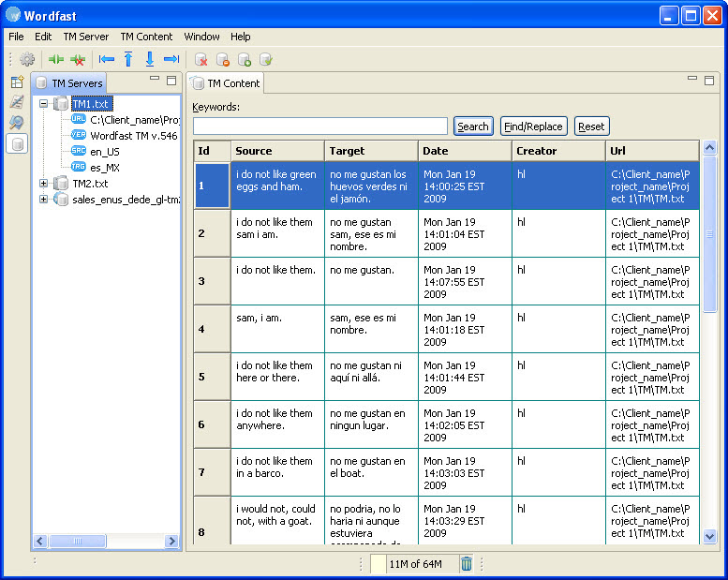Go to first page left arrow icon
The width and height of the screenshot is (728, 580).
(x=107, y=59)
